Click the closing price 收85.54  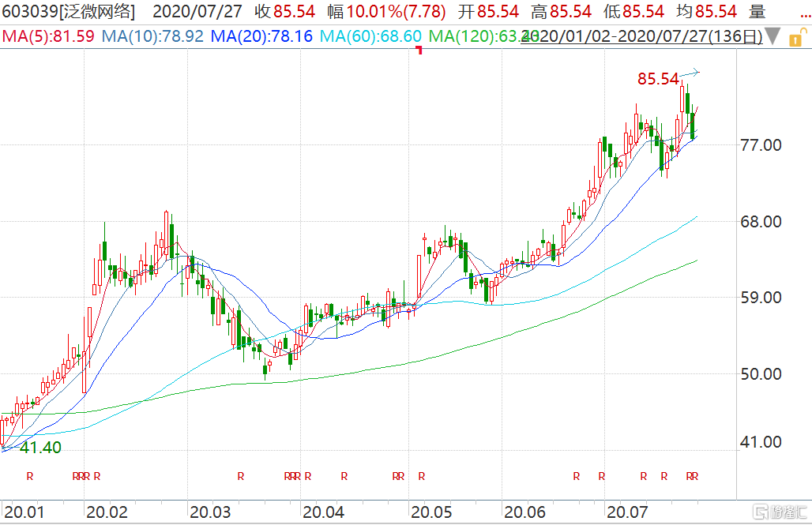coord(285,11)
